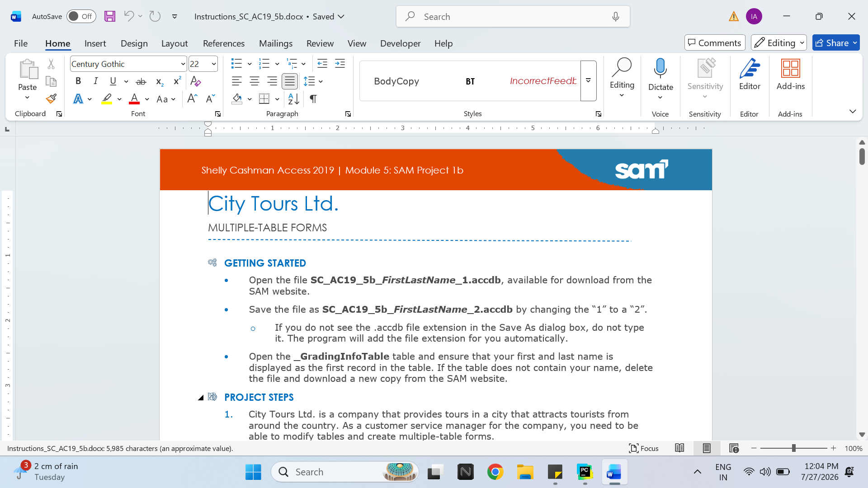Copy selection using Copy icon

51,81
